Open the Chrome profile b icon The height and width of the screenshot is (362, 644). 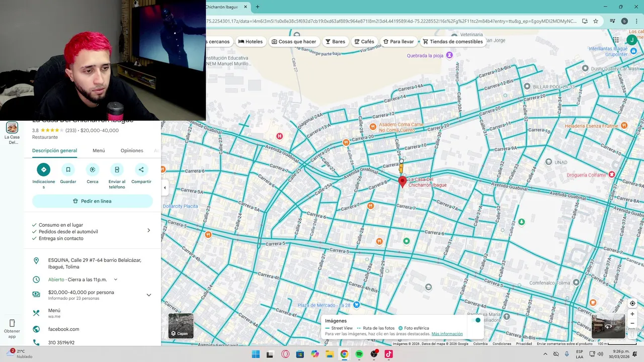tap(624, 21)
